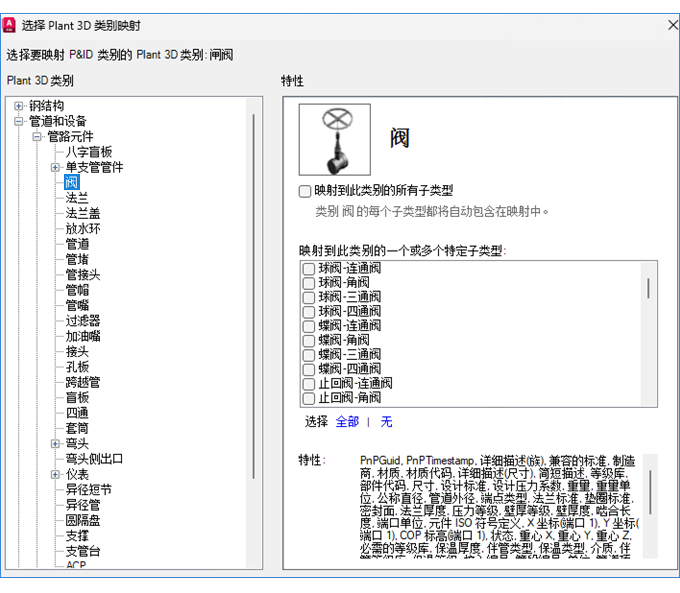This screenshot has height=593, width=680.
Task: Check the 球阀-四通阀 subtype
Action: (308, 311)
